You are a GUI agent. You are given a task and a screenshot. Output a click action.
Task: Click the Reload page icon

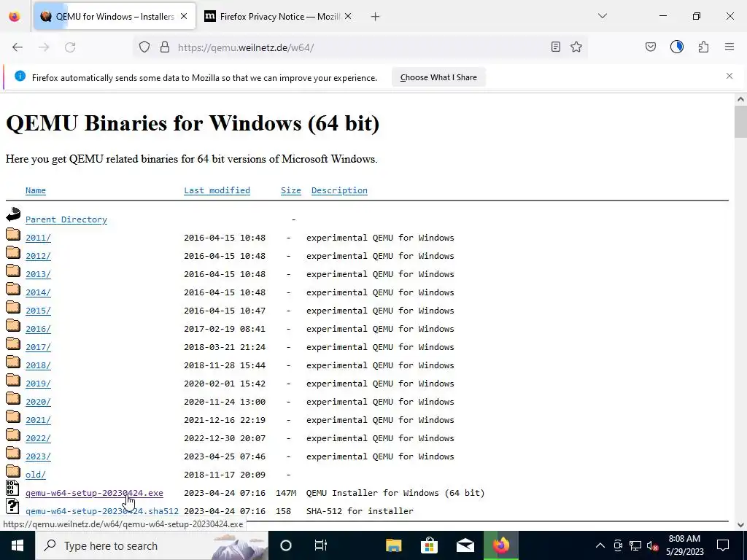[x=70, y=47]
